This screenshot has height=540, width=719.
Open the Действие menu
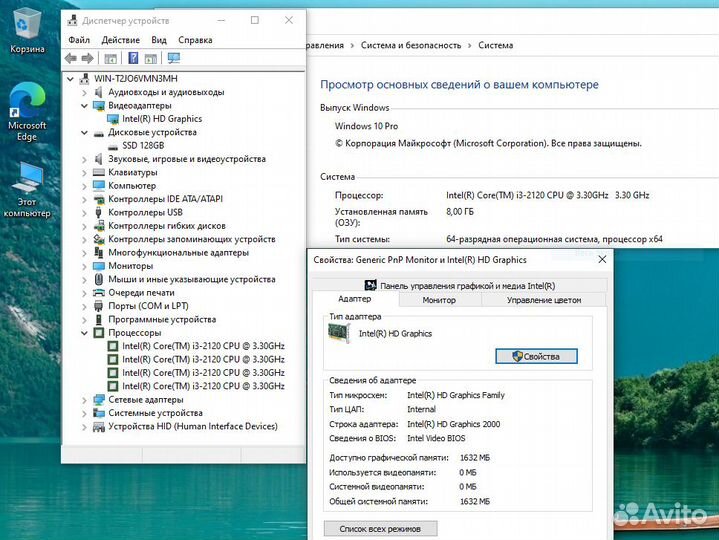pyautogui.click(x=121, y=40)
